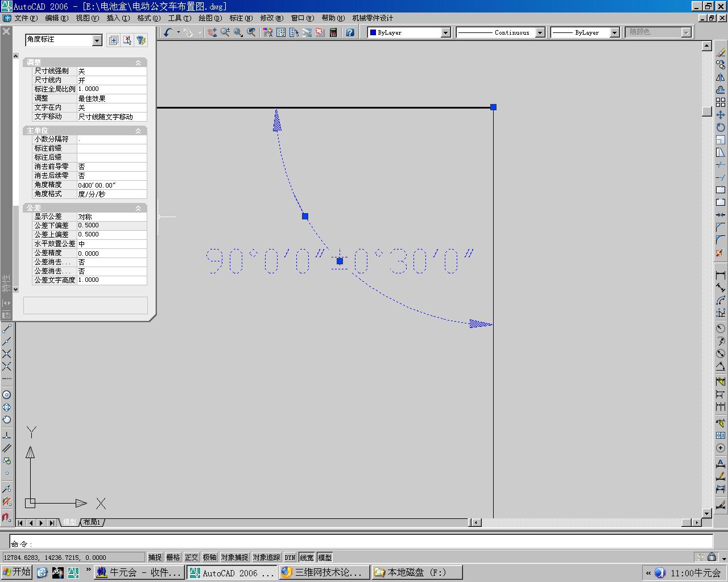Select the Offset tool
Viewport: 728px width, 582px height.
click(x=721, y=90)
